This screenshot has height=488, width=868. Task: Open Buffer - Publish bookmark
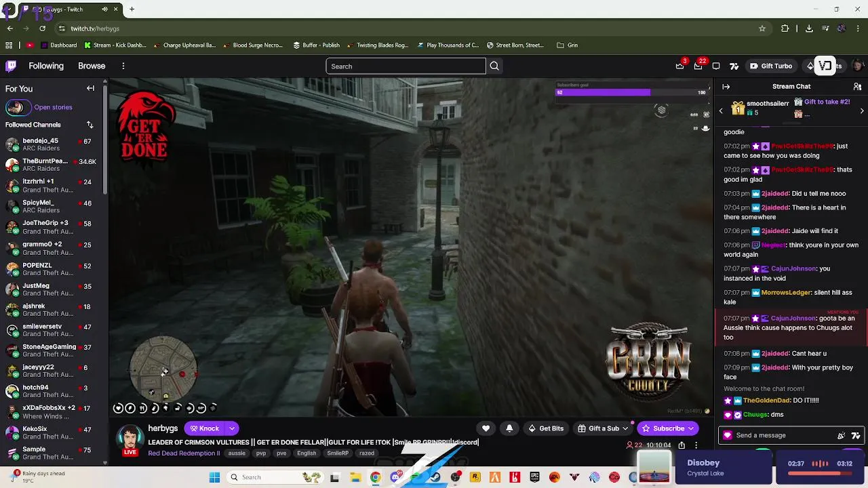click(316, 45)
